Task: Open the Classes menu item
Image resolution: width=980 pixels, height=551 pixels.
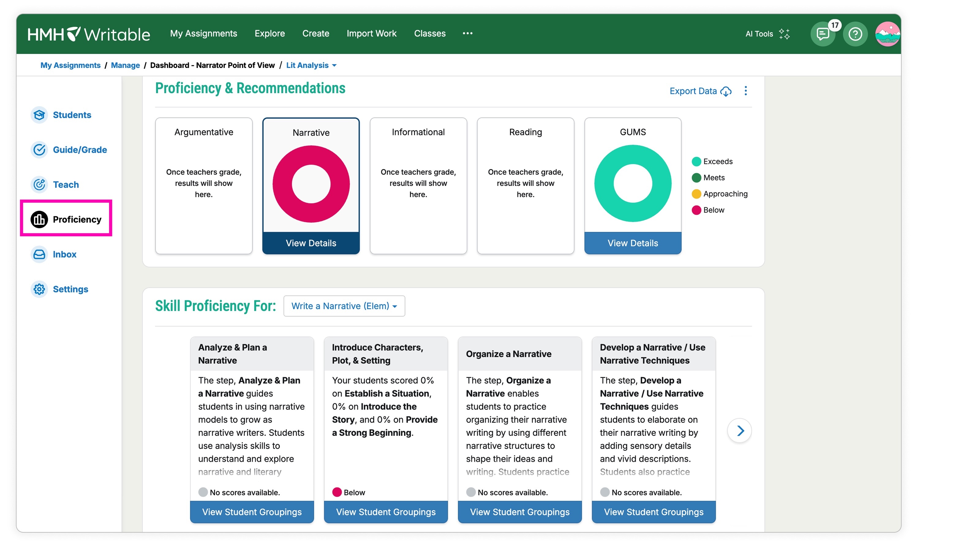Action: tap(429, 33)
